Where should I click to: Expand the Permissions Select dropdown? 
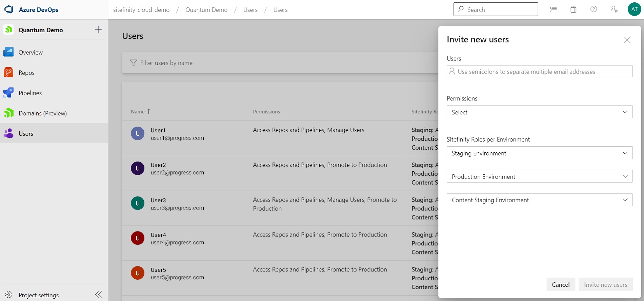539,112
